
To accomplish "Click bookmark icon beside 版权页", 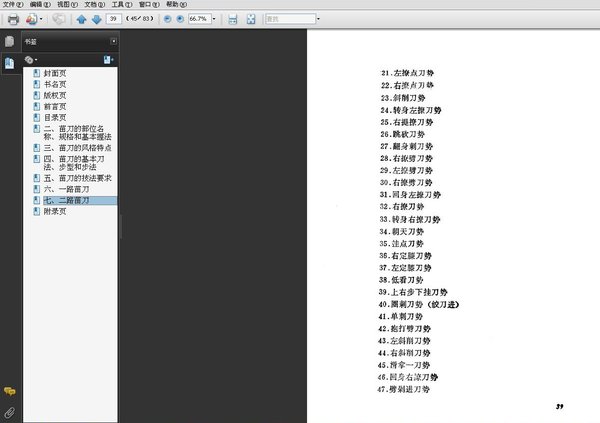I will (36, 95).
